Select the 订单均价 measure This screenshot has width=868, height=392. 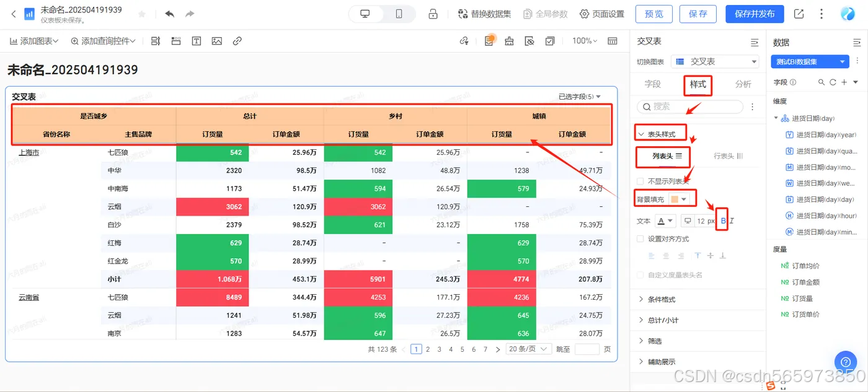[x=800, y=266]
